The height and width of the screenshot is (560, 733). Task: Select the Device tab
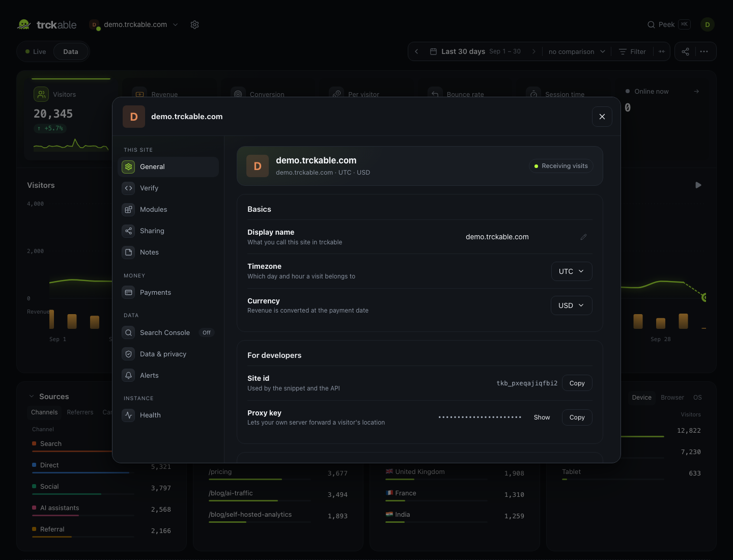tap(641, 398)
